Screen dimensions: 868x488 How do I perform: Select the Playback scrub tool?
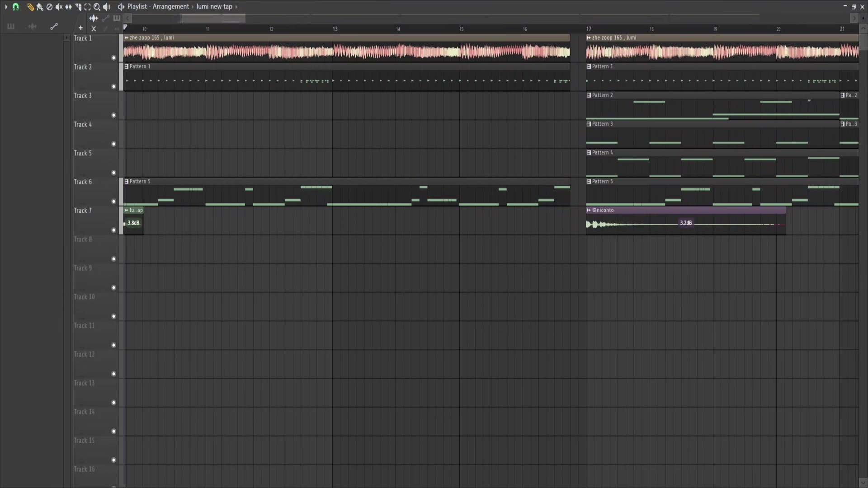(x=106, y=7)
